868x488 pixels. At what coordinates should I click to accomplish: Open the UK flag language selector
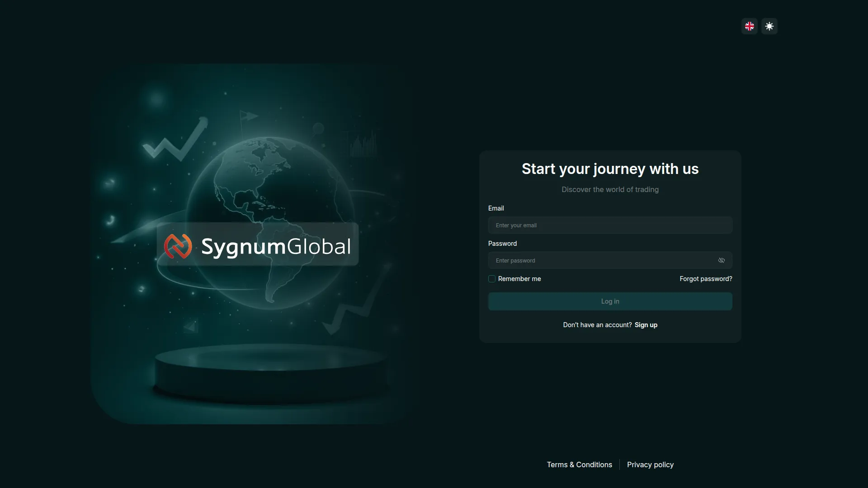750,26
